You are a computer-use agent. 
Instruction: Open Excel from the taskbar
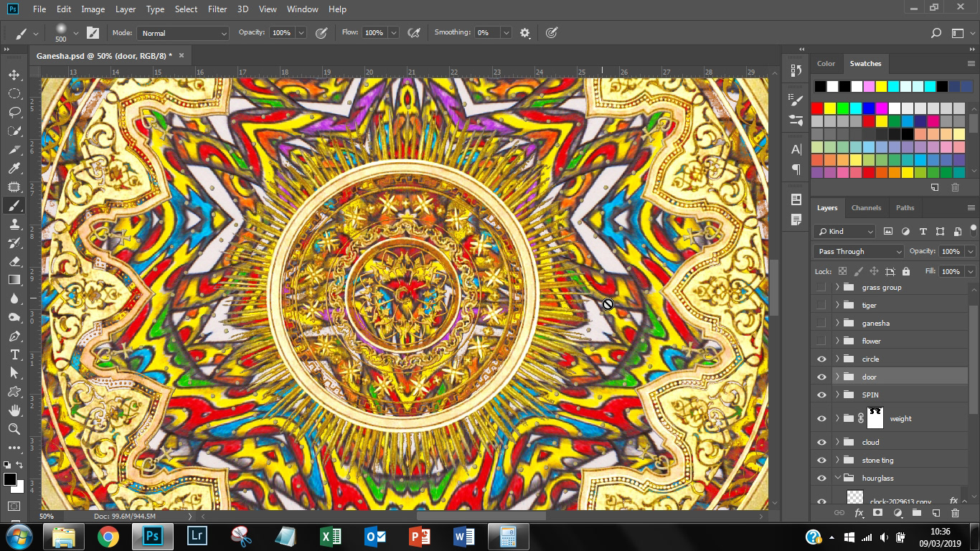(x=330, y=537)
